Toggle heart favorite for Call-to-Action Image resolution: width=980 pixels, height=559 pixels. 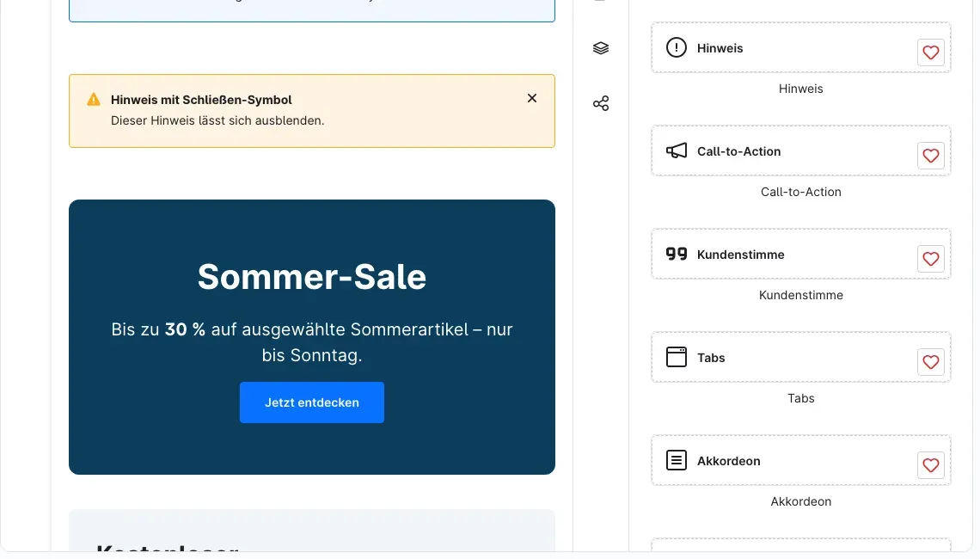(x=931, y=156)
